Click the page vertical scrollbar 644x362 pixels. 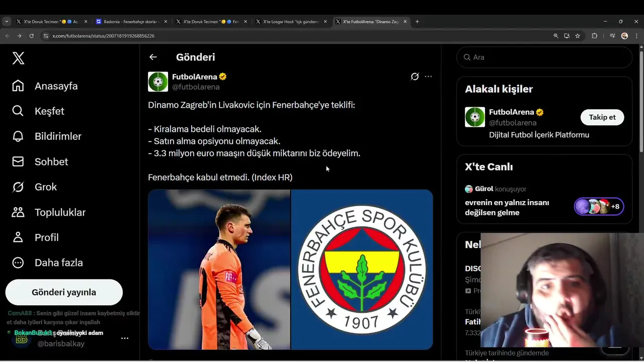click(641, 101)
